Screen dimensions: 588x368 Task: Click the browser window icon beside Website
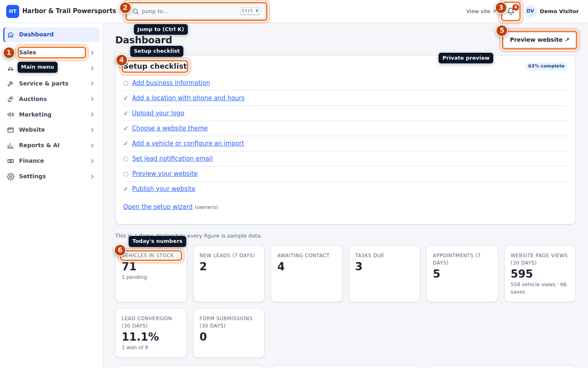pos(11,130)
